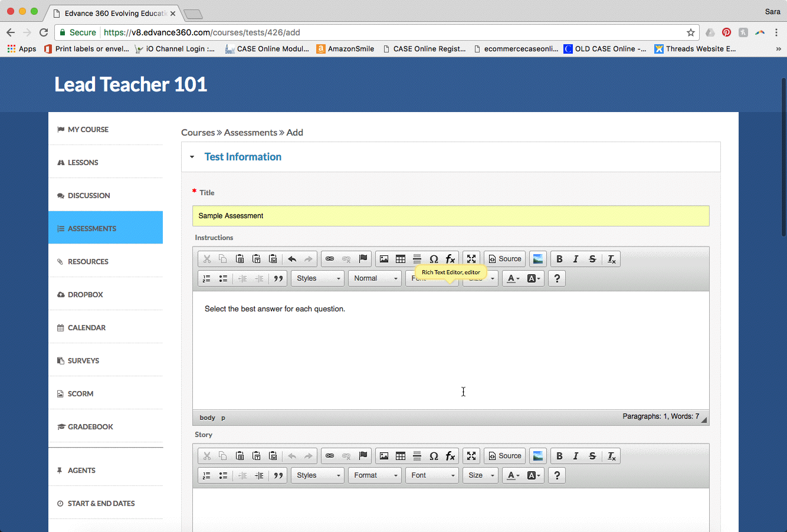Viewport: 787px width, 532px height.
Task: Open Gradebook in the sidebar
Action: click(x=90, y=426)
